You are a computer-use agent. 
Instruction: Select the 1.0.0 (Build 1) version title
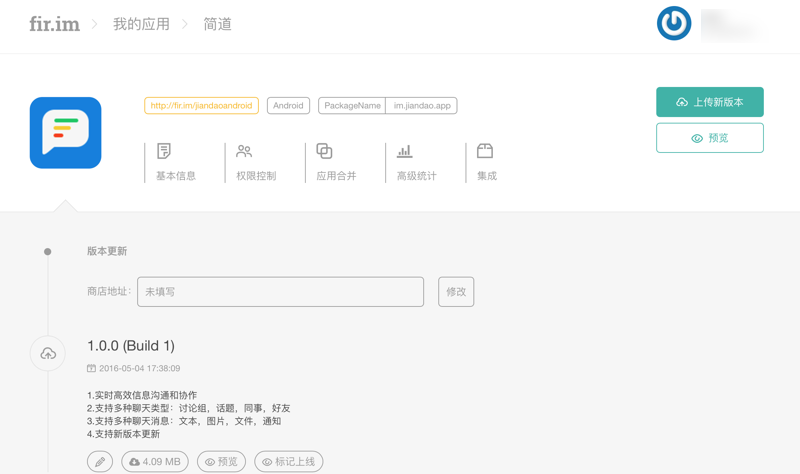(131, 346)
